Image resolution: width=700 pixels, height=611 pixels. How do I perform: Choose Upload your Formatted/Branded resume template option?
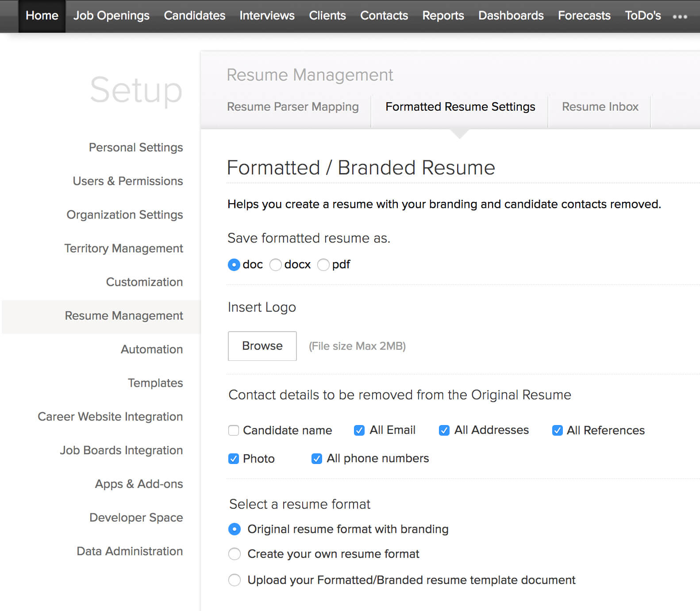pyautogui.click(x=235, y=580)
